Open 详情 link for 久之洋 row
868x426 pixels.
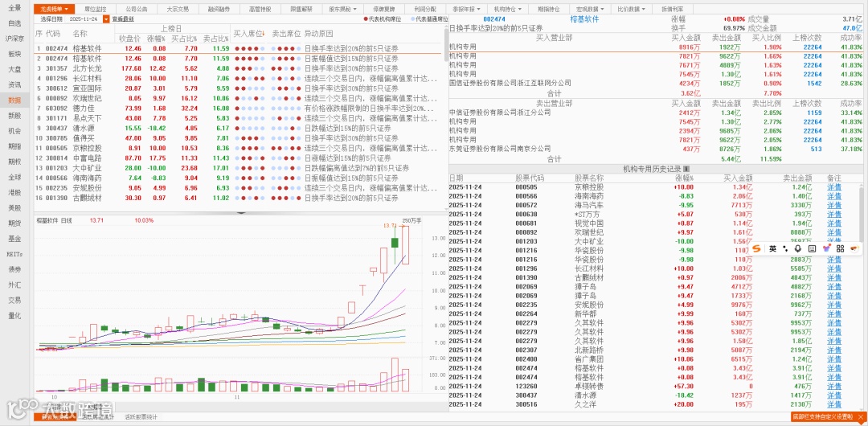tap(833, 405)
